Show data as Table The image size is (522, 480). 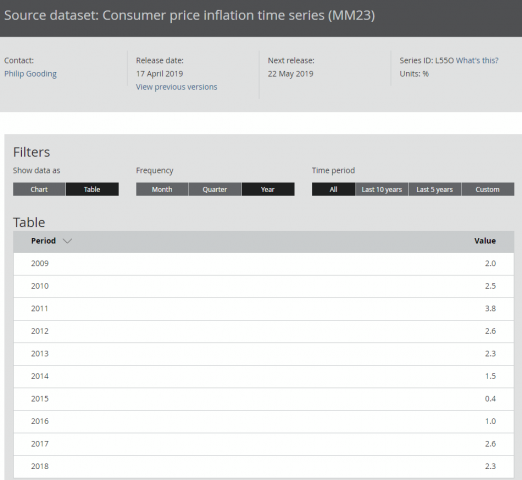coord(92,189)
